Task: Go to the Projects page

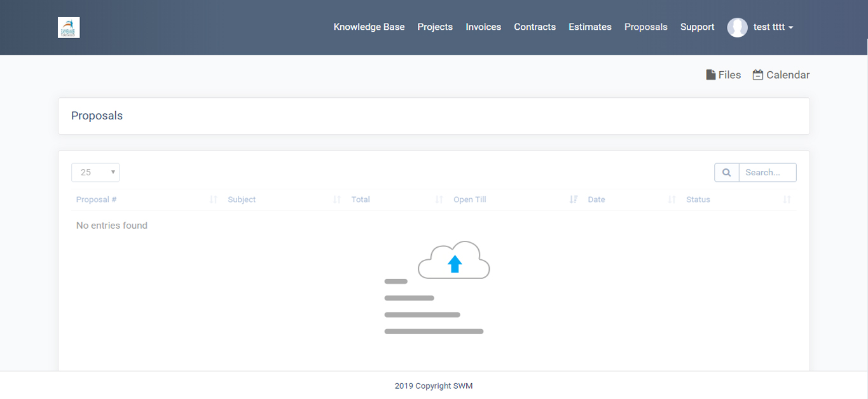Action: (435, 27)
